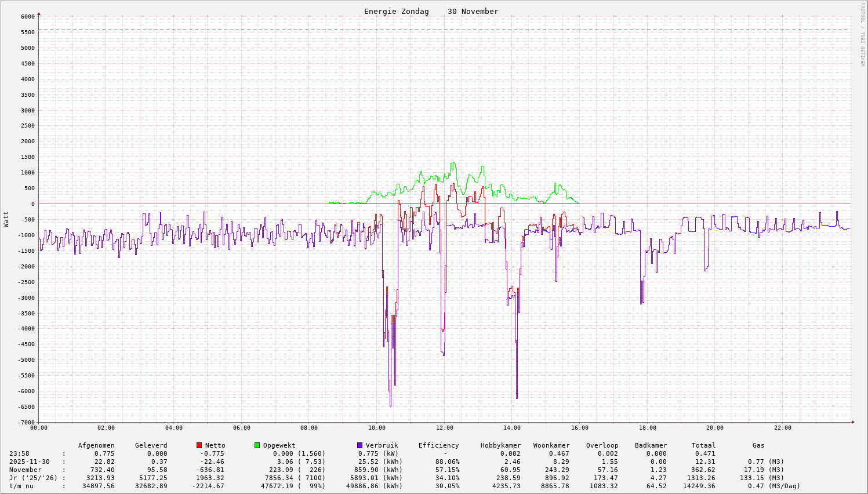Click the Woonkamer column header
868x494 pixels.
[551, 445]
